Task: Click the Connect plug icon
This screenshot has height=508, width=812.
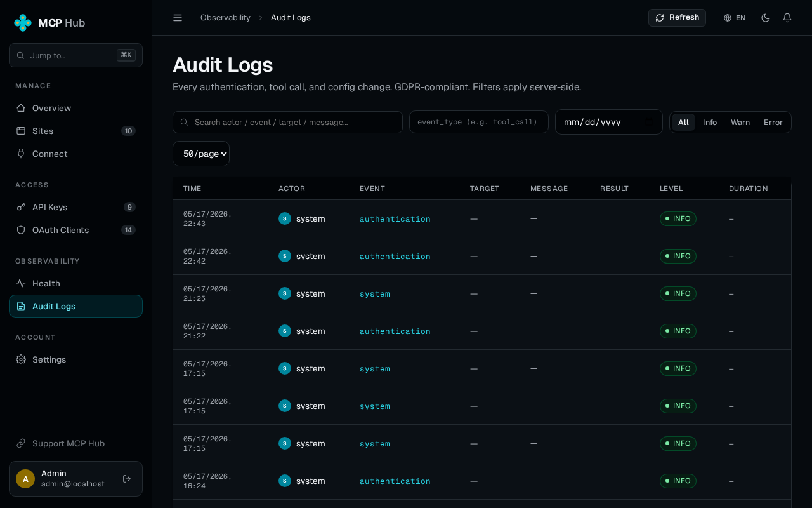Action: coord(21,154)
